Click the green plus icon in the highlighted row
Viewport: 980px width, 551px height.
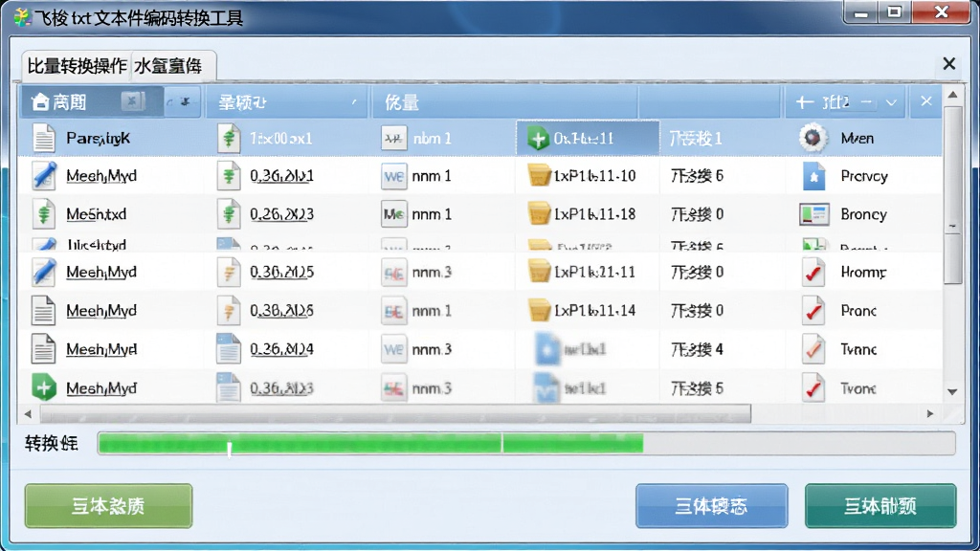pyautogui.click(x=538, y=138)
